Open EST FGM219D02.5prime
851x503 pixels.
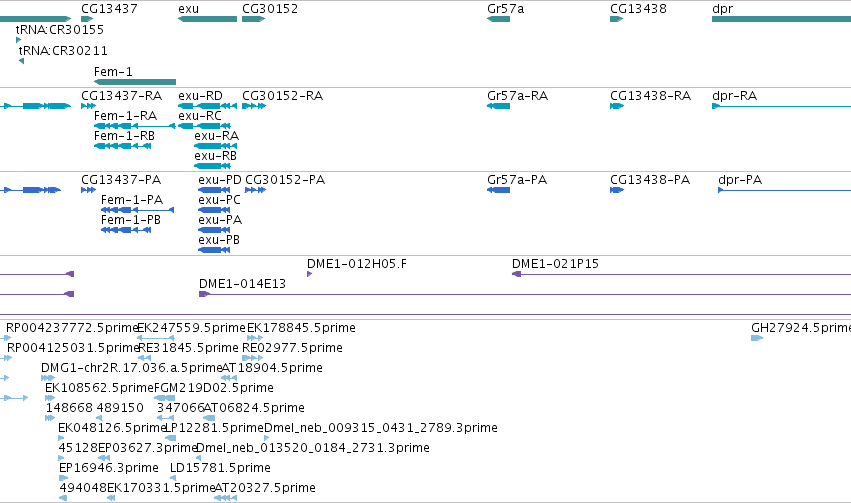pyautogui.click(x=214, y=388)
